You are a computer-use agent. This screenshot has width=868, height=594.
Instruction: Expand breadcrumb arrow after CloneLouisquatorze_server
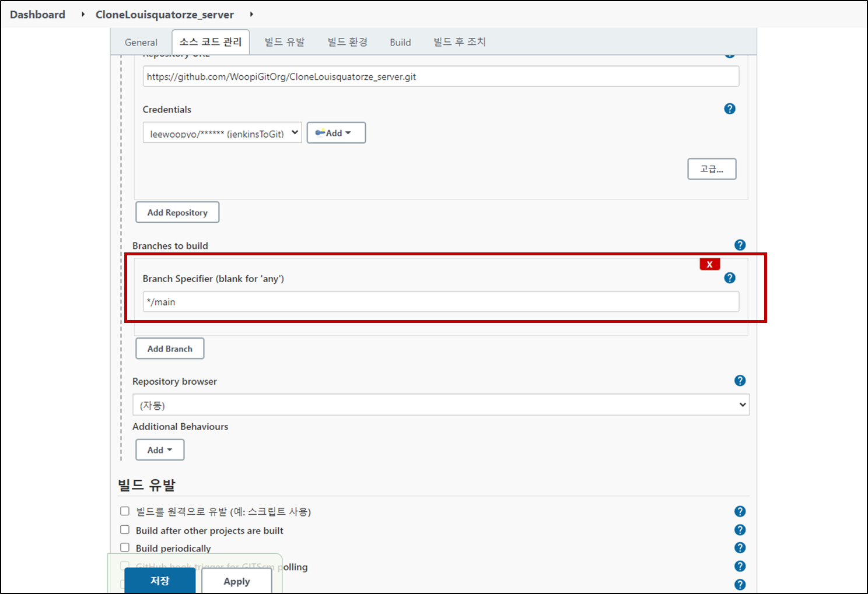[x=251, y=15]
